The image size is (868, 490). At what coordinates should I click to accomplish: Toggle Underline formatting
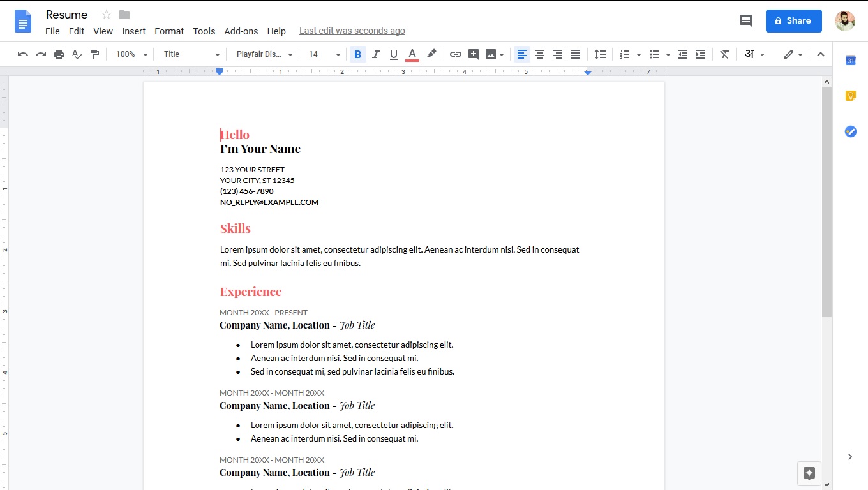click(394, 54)
